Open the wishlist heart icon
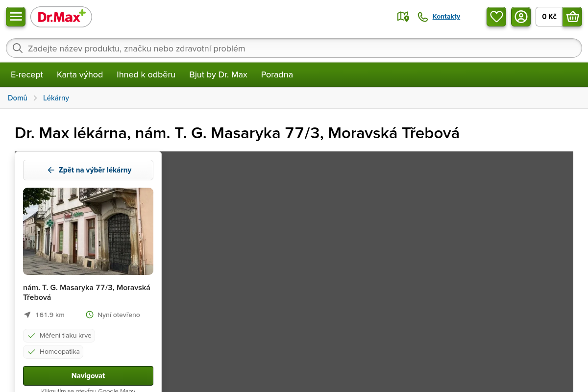The width and height of the screenshot is (588, 392). [496, 17]
